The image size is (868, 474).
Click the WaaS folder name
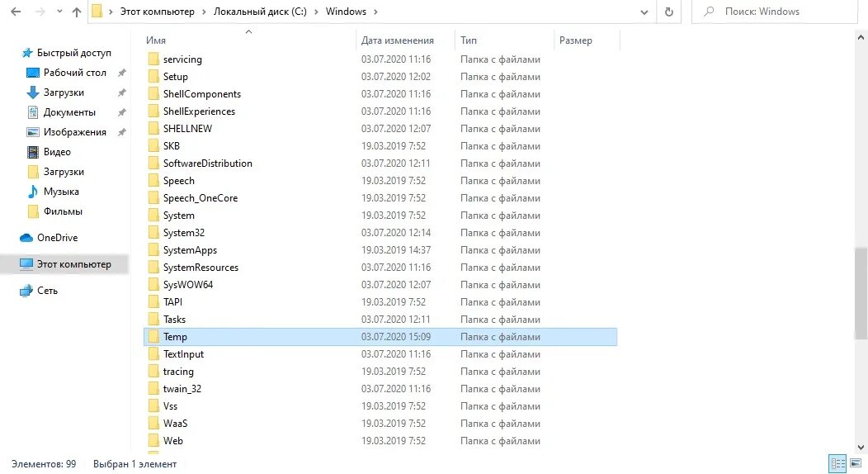pos(175,424)
